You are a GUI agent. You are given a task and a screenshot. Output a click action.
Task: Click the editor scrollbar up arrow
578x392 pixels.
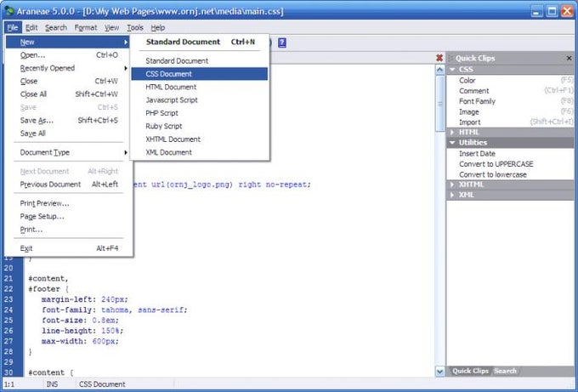point(439,70)
